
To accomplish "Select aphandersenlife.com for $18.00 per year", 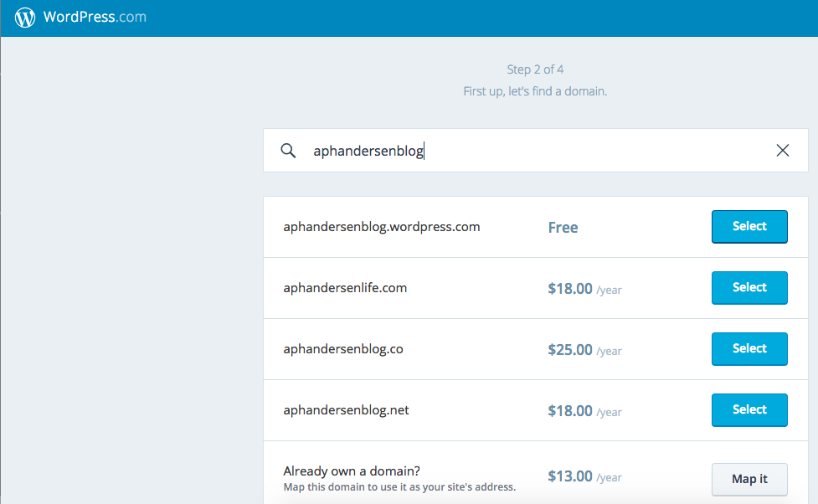I will (x=749, y=287).
